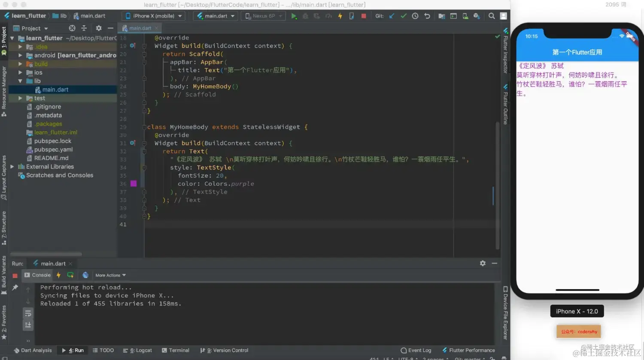Open the search everywhere magnifier icon
The width and height of the screenshot is (644, 360).
(492, 16)
